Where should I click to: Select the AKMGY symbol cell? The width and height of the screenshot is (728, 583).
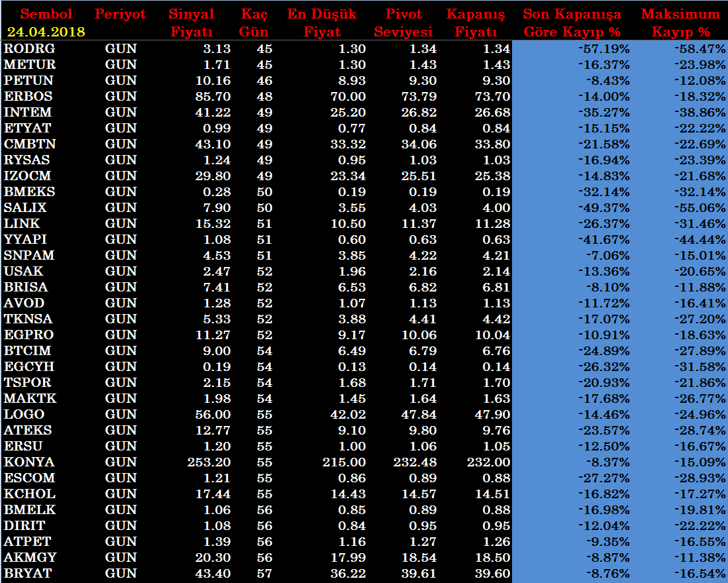point(30,557)
